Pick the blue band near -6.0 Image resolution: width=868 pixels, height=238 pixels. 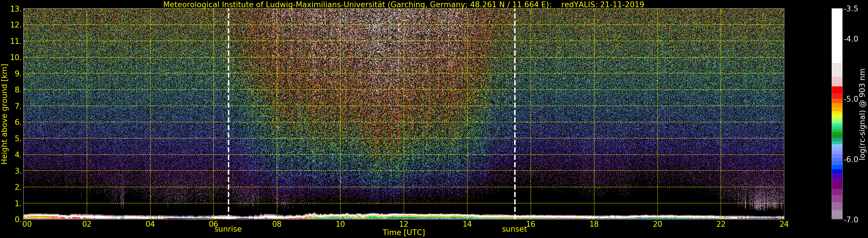[x=837, y=162]
